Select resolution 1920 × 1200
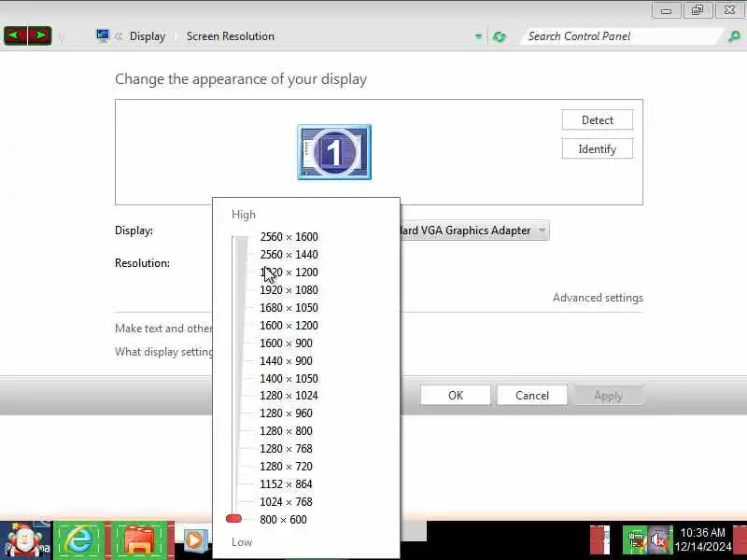This screenshot has width=747, height=560. 289,273
